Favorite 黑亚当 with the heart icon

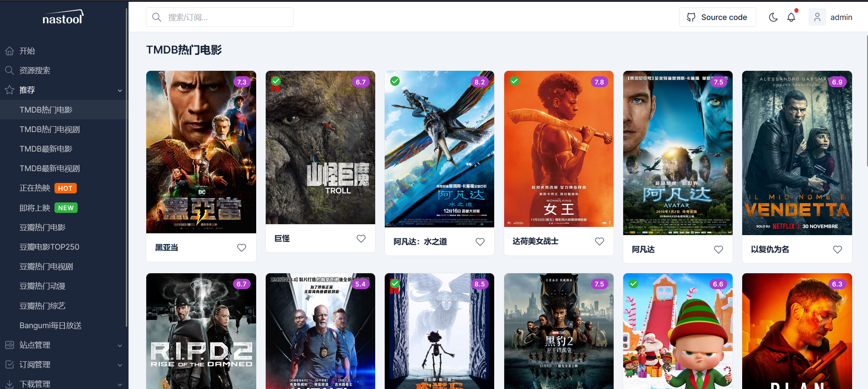242,247
